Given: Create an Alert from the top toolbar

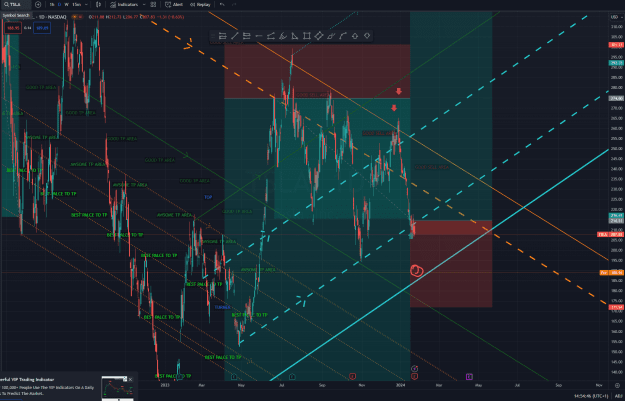Looking at the screenshot, I should 174,4.
